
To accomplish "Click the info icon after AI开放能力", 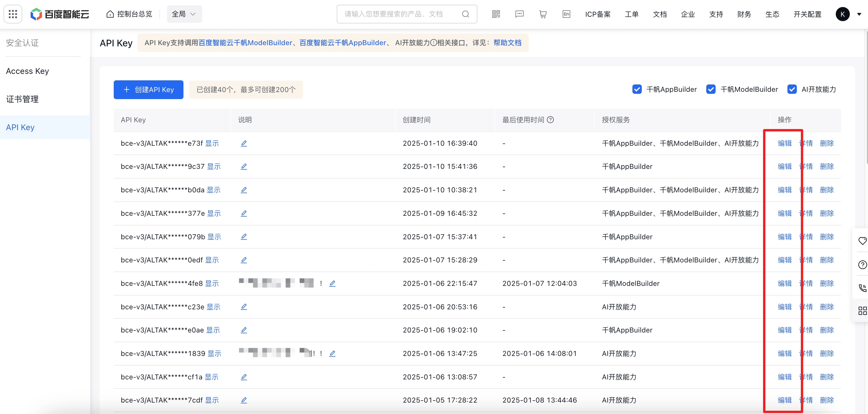I will (x=433, y=43).
